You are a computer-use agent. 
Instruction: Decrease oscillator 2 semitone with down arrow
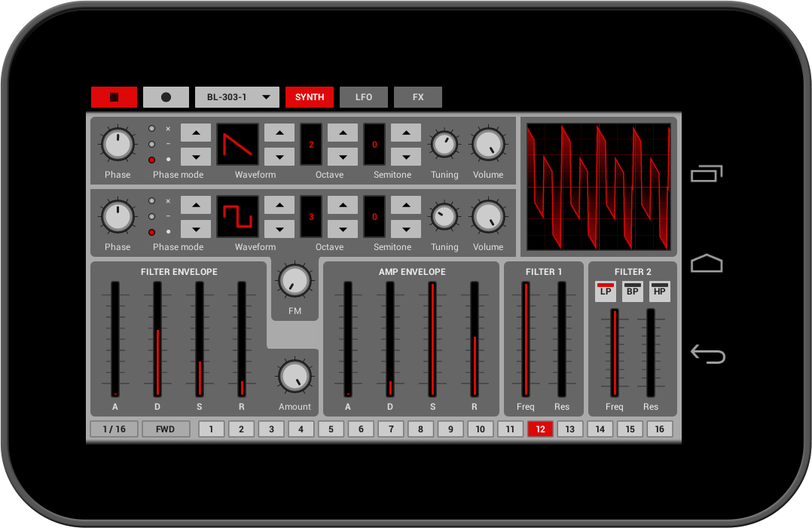pyautogui.click(x=406, y=229)
